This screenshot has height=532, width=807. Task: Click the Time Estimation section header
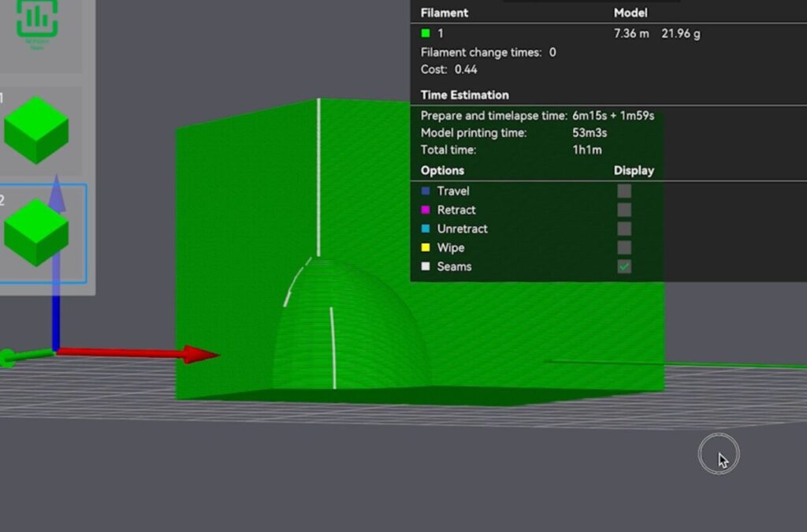point(464,95)
